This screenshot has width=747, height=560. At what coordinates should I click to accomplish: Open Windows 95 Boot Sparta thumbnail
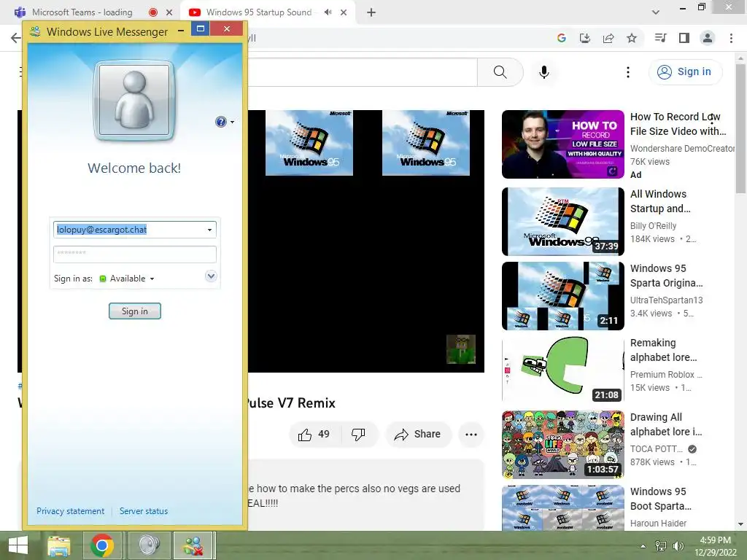click(x=563, y=507)
